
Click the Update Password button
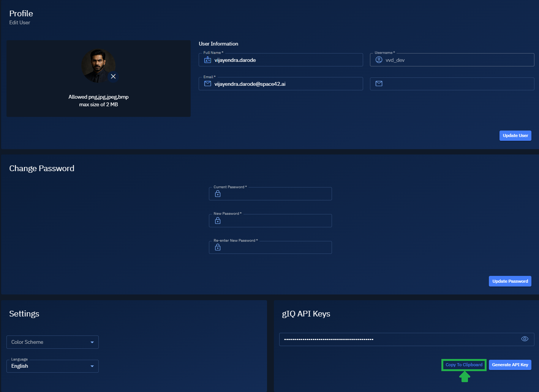[510, 281]
